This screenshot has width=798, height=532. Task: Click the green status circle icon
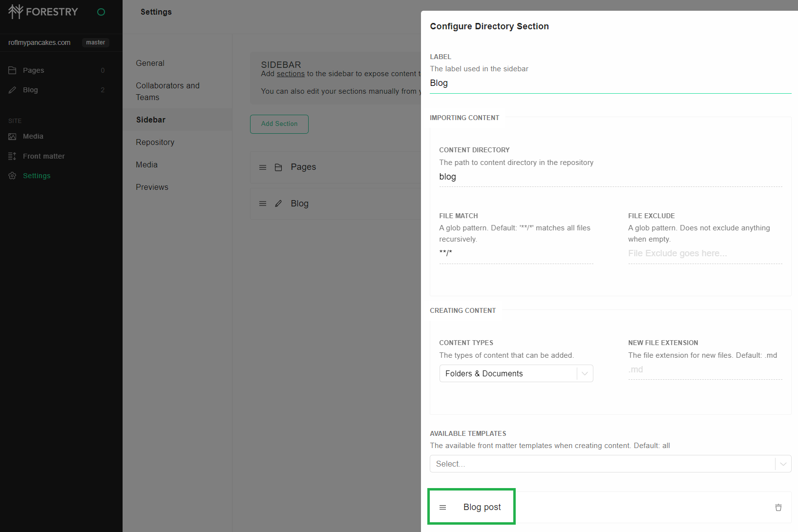(x=101, y=12)
